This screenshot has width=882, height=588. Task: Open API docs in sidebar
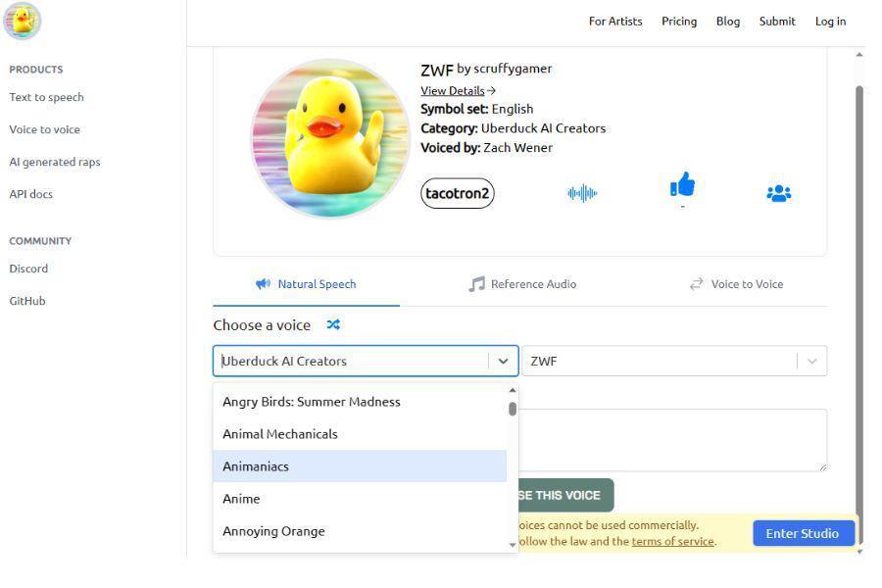tap(31, 194)
